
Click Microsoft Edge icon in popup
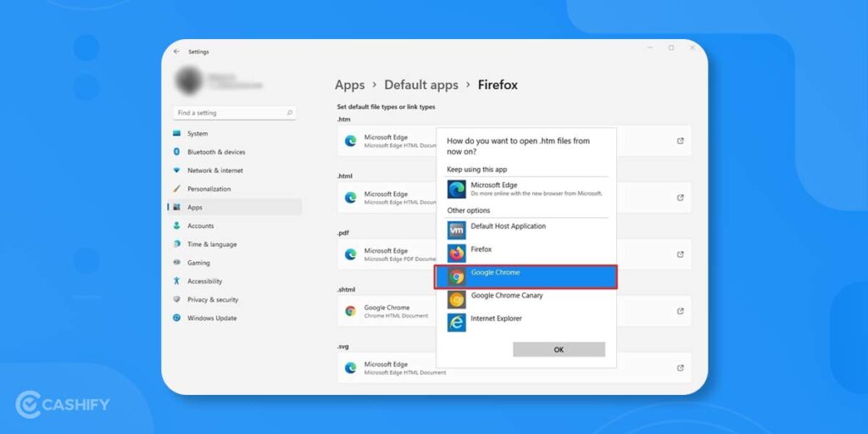tap(457, 189)
